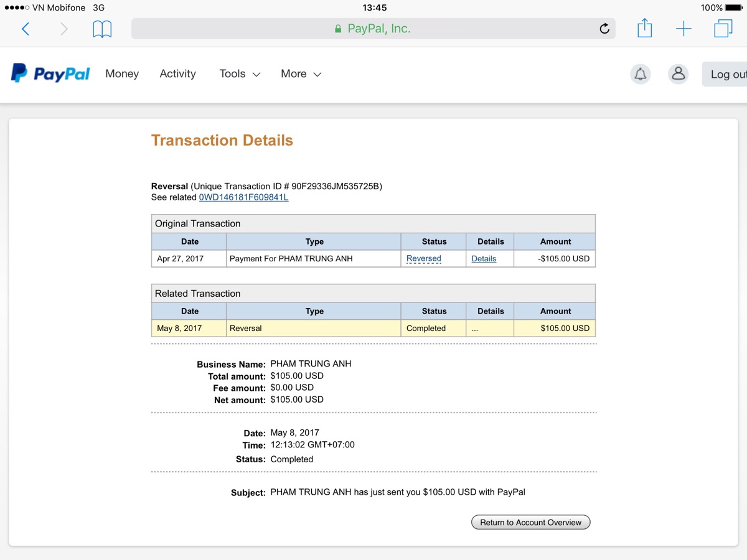The height and width of the screenshot is (560, 747).
Task: Open the Money menu
Action: point(122,73)
